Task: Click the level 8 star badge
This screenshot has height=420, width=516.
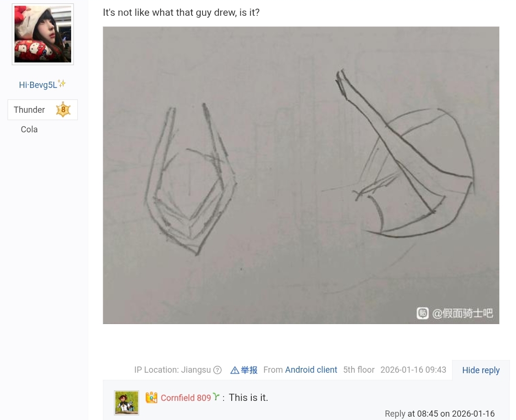Action: 63,109
